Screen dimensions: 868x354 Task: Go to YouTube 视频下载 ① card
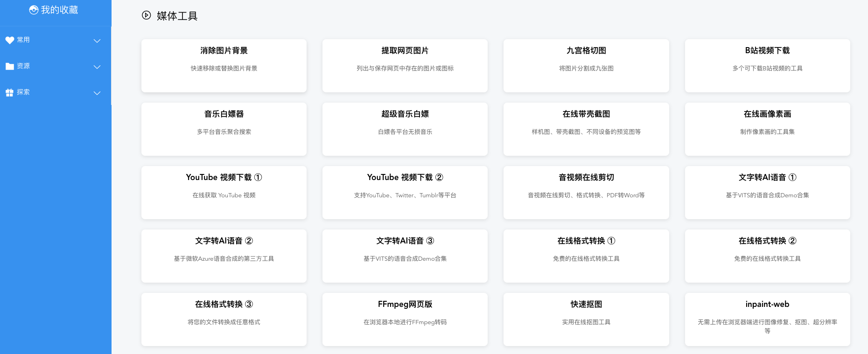224,192
